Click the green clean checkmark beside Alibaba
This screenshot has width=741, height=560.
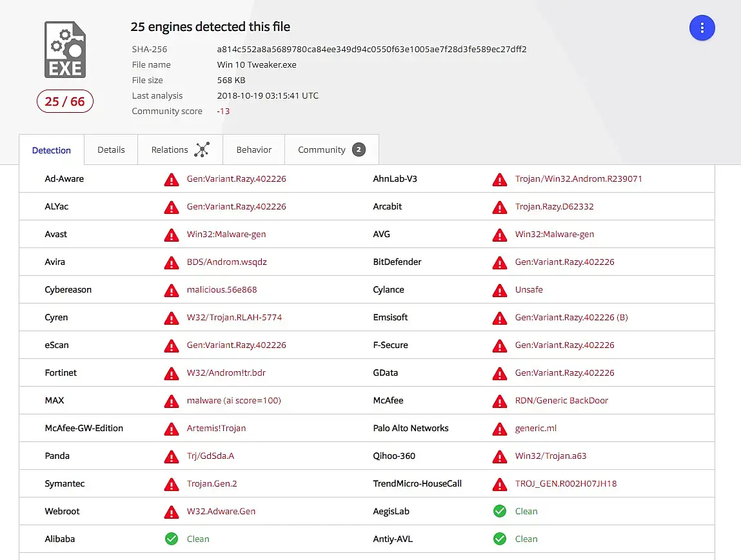(172, 539)
